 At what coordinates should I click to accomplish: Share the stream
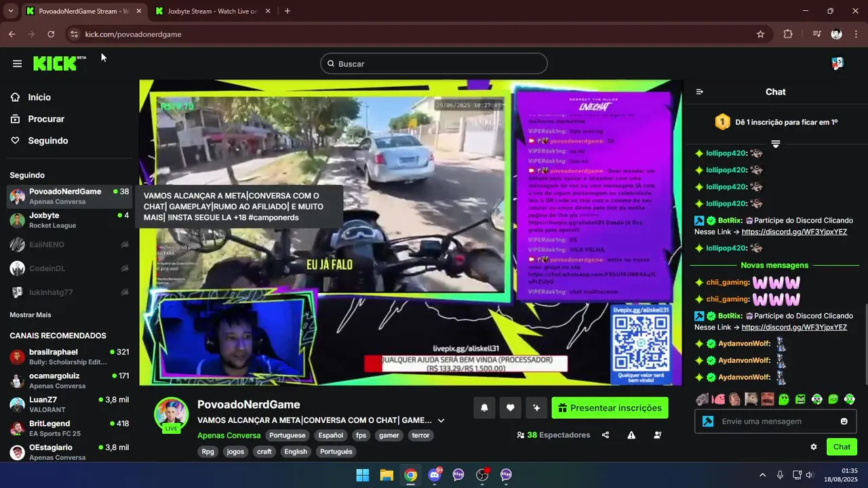pos(606,435)
